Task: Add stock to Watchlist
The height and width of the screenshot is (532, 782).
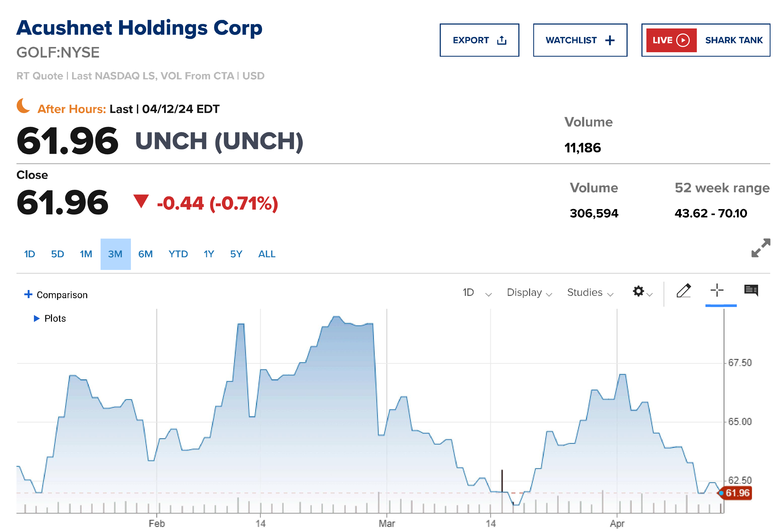Action: coord(580,40)
